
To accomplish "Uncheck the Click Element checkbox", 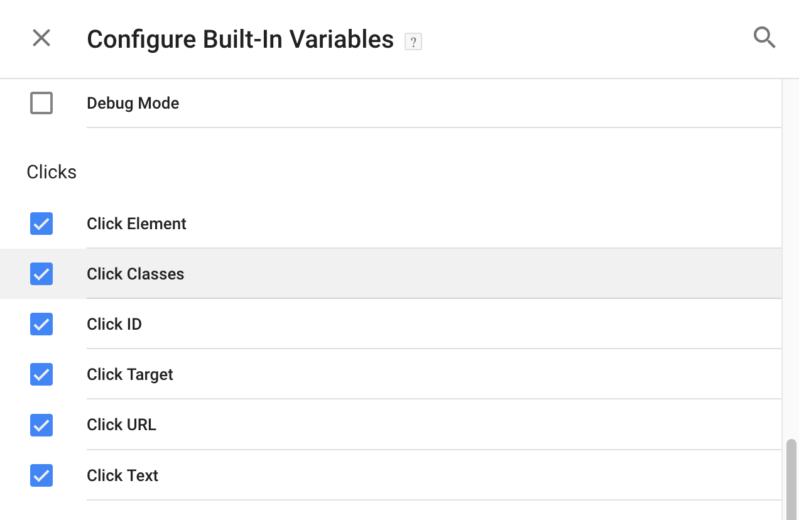I will click(41, 223).
